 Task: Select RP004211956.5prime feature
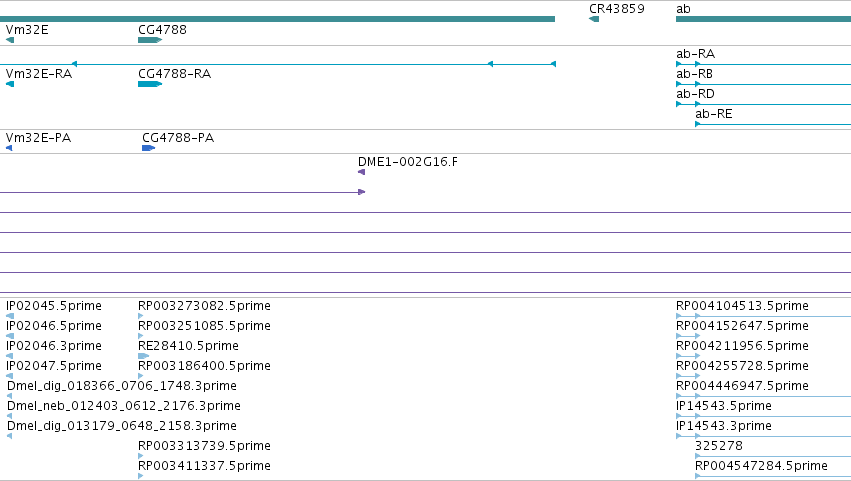click(742, 346)
